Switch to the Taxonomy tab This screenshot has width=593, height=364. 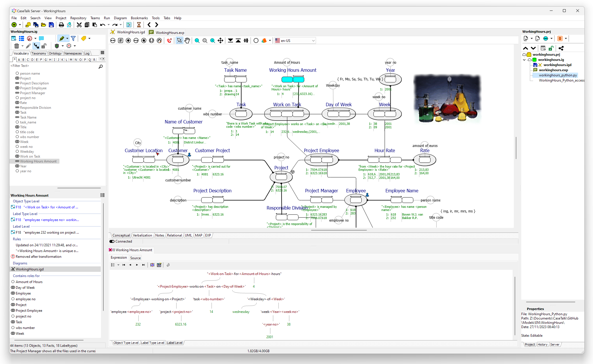coord(39,53)
